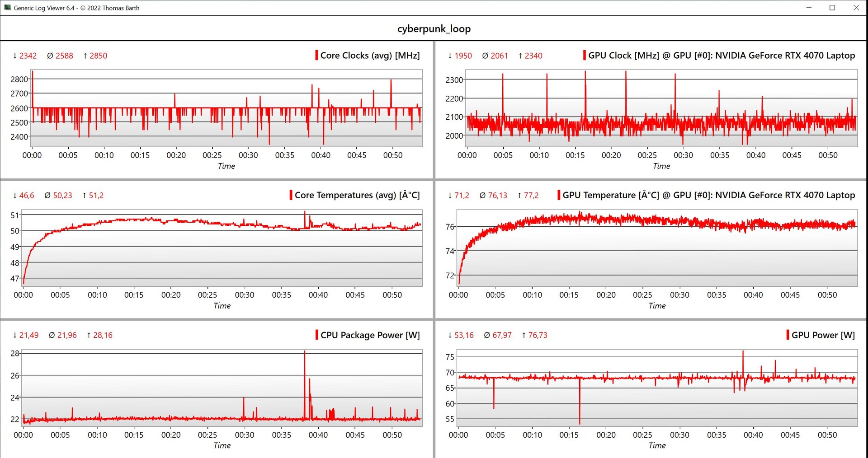Screen dimensions: 868x458
Task: Click Core Clocks maximum value 2850
Action: pyautogui.click(x=98, y=56)
